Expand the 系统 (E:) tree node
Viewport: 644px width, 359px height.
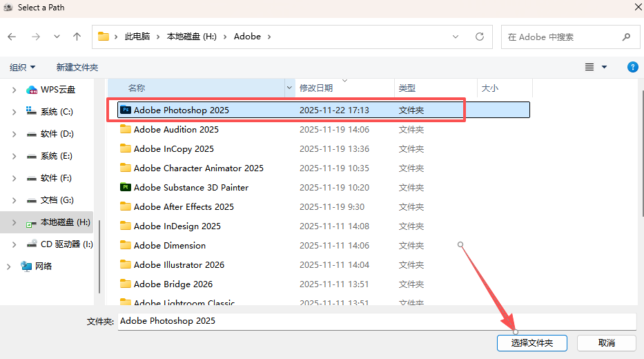[x=14, y=156]
